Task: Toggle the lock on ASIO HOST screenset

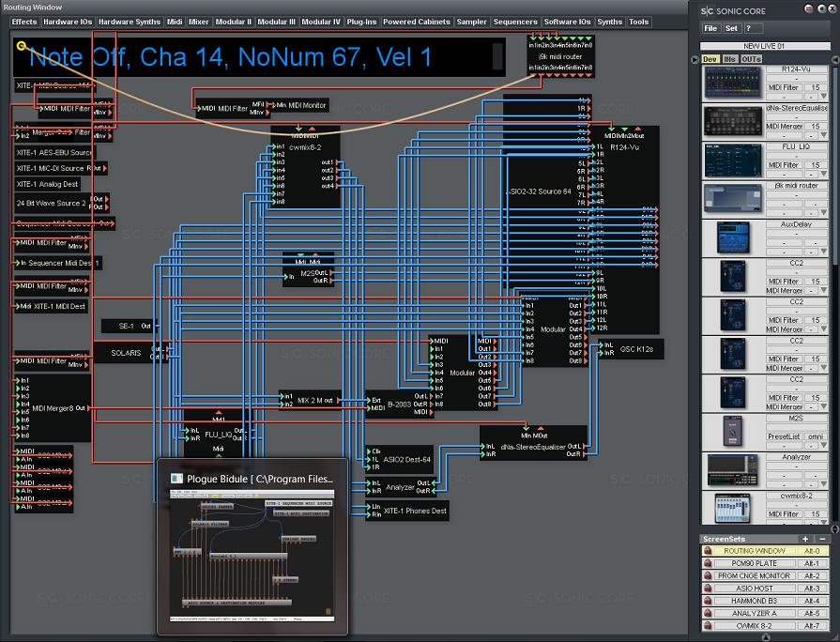Action: click(708, 588)
